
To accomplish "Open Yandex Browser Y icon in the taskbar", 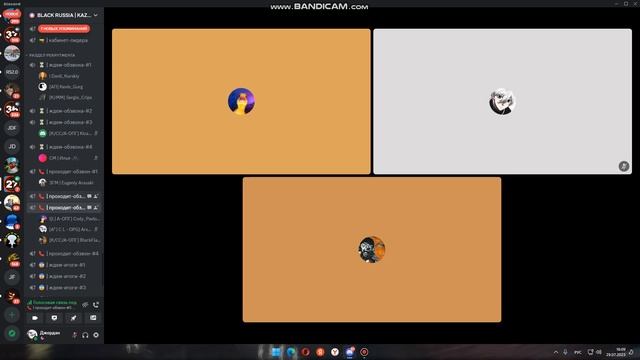I will [x=335, y=352].
